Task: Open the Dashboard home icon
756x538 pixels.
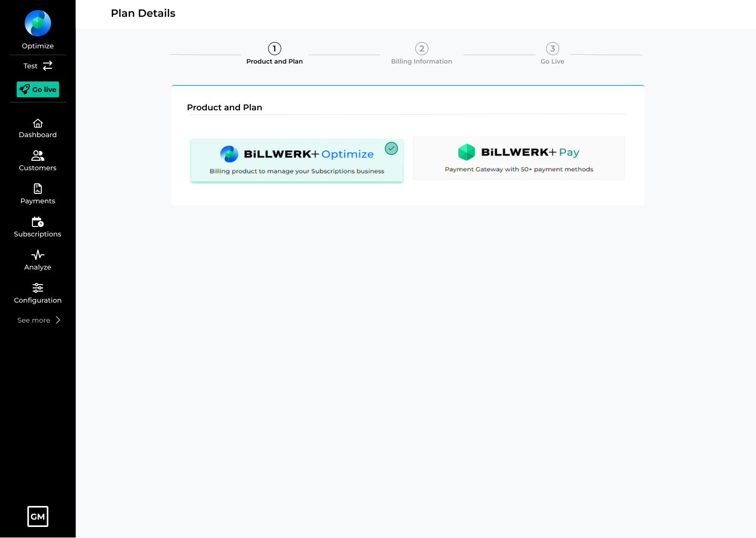Action: (38, 123)
